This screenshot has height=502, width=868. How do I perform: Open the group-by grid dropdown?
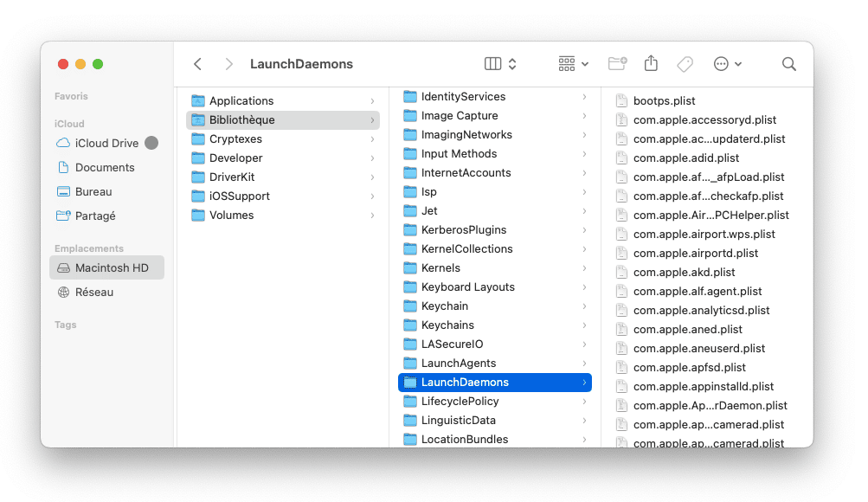(573, 64)
